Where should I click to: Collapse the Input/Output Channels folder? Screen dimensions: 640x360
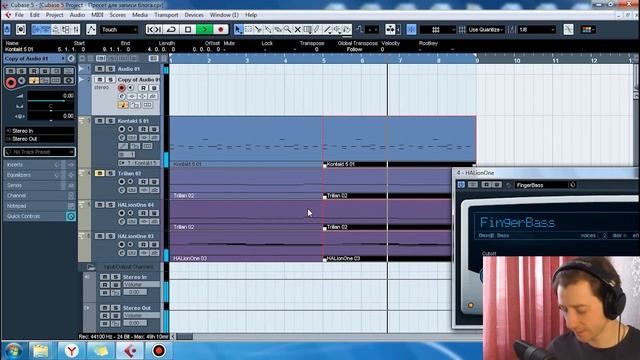point(91,267)
